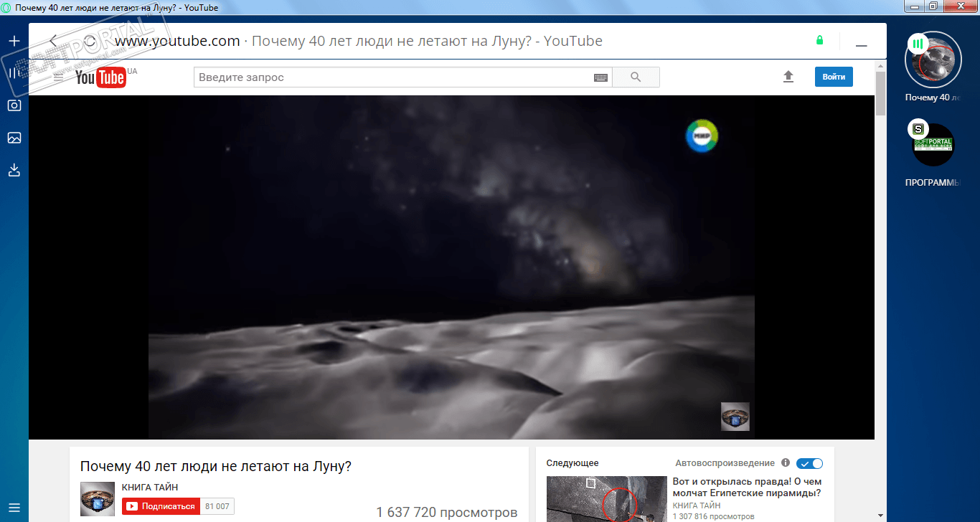Click the Следующее heading
Screen dimensions: 980x522
[x=573, y=463]
